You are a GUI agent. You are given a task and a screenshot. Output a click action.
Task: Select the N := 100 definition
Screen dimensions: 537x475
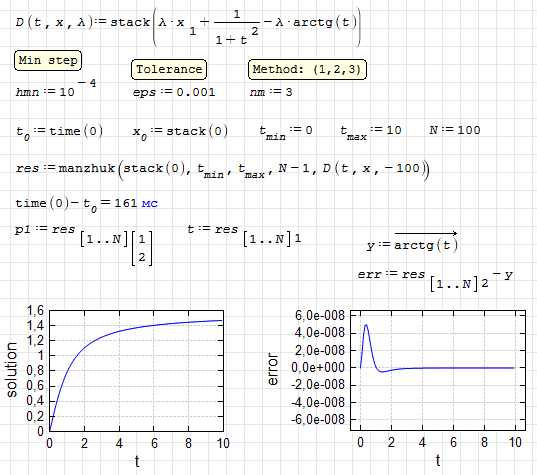point(455,130)
